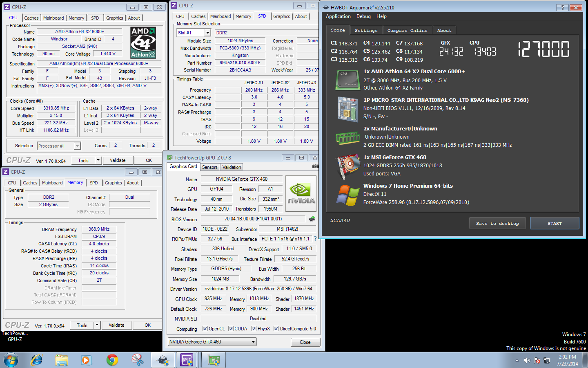Open the Settings tab in Aquamark
Viewport: 588px width, 368px height.
pyautogui.click(x=366, y=30)
